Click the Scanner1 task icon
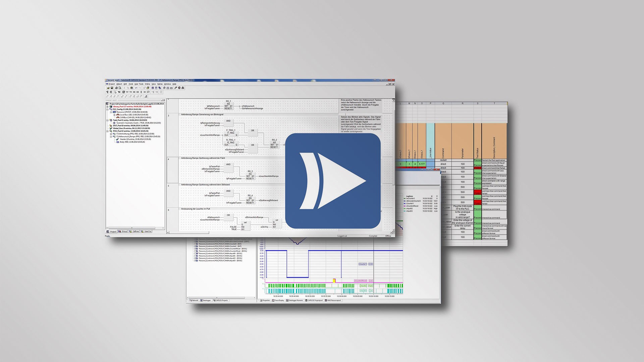Viewport: 644px width, 362px height. [114, 123]
